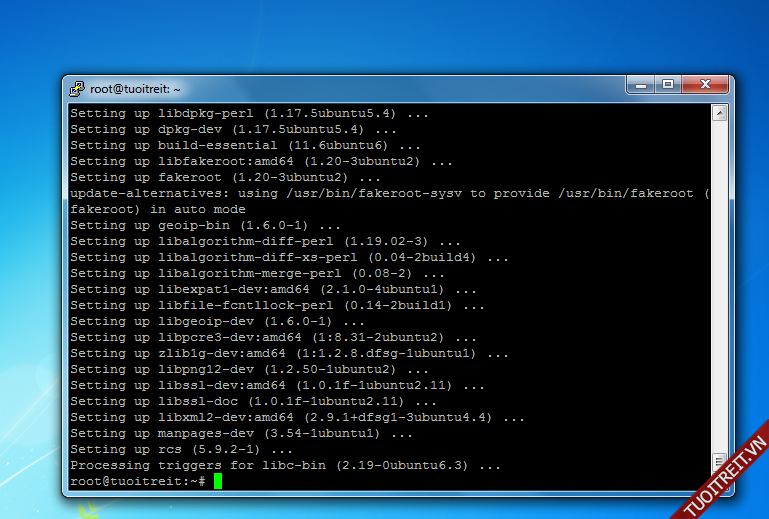The width and height of the screenshot is (769, 519).
Task: Open the PuTTY system menu icon
Action: point(77,88)
